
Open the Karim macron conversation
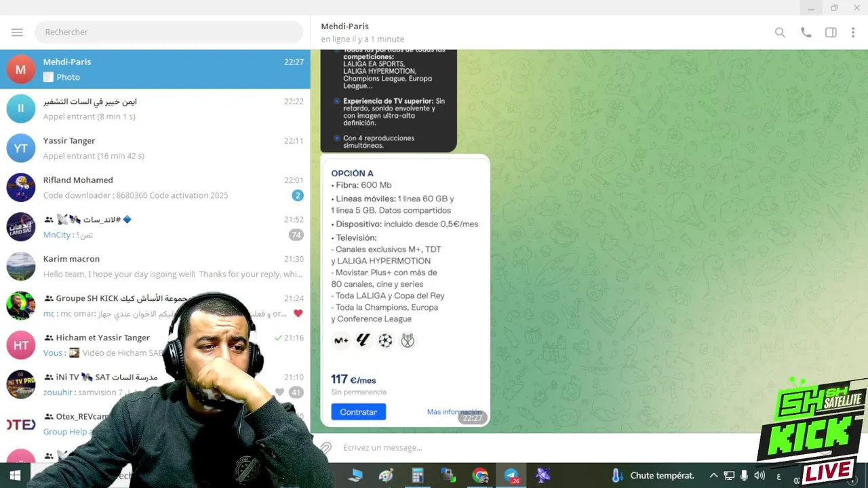pyautogui.click(x=155, y=266)
